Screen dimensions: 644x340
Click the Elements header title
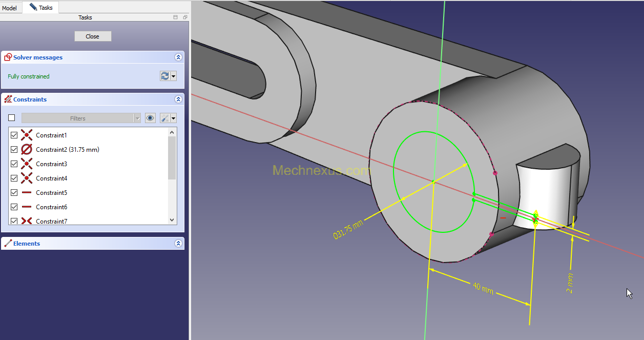27,244
